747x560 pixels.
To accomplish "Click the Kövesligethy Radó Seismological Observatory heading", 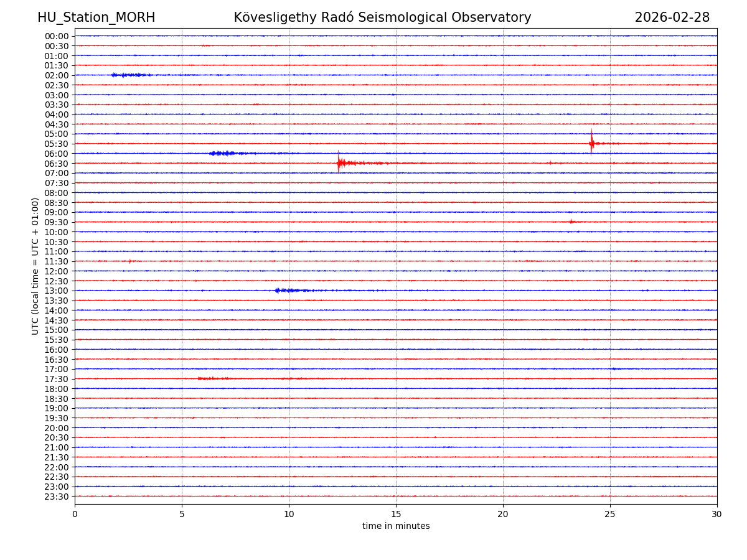I will [x=382, y=17].
